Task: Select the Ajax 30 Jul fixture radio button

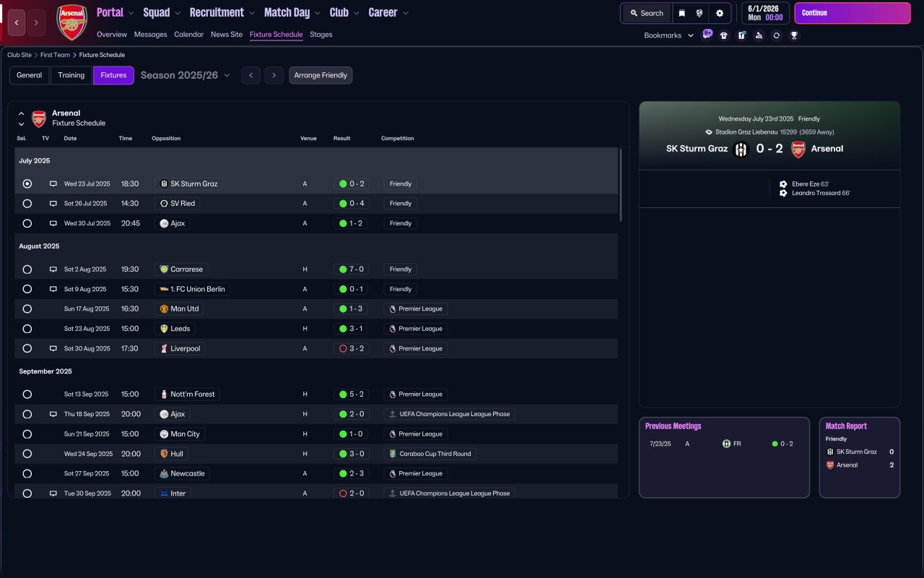Action: click(27, 224)
